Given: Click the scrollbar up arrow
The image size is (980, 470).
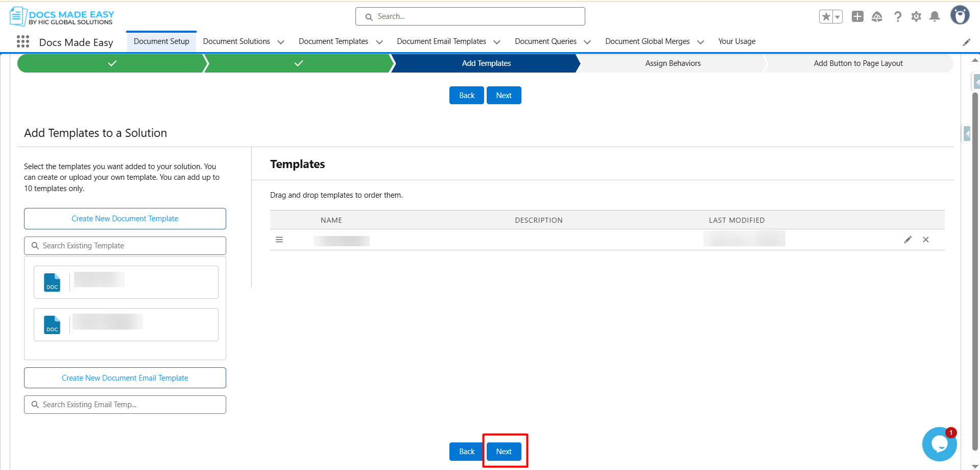Looking at the screenshot, I should tap(975, 60).
